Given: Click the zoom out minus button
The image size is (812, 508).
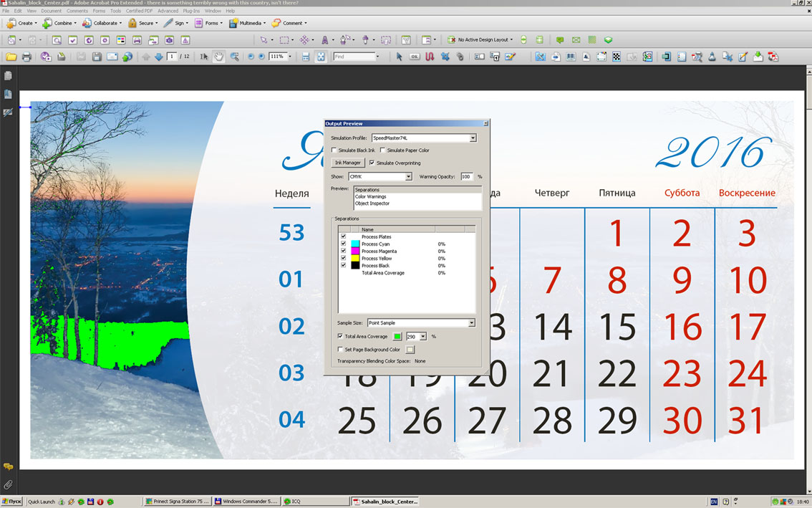Looking at the screenshot, I should (251, 57).
